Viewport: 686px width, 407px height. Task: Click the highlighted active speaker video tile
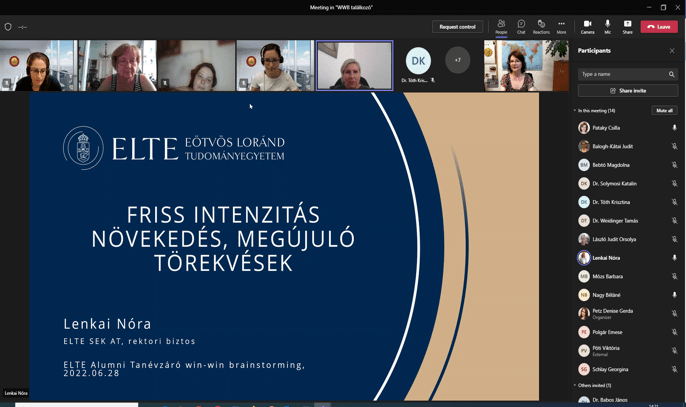pos(354,66)
